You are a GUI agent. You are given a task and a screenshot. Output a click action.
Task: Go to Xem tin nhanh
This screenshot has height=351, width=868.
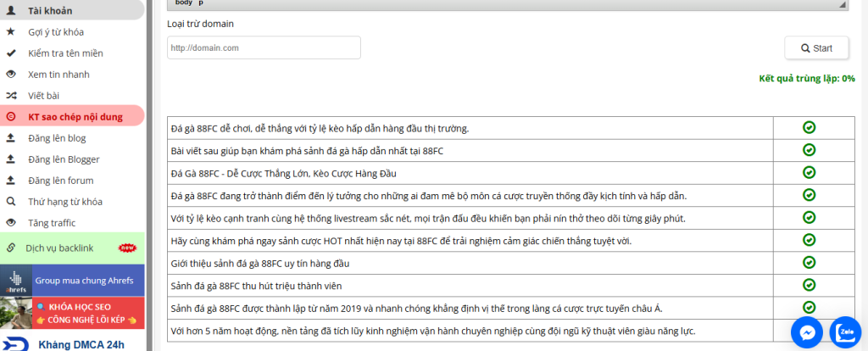point(58,75)
